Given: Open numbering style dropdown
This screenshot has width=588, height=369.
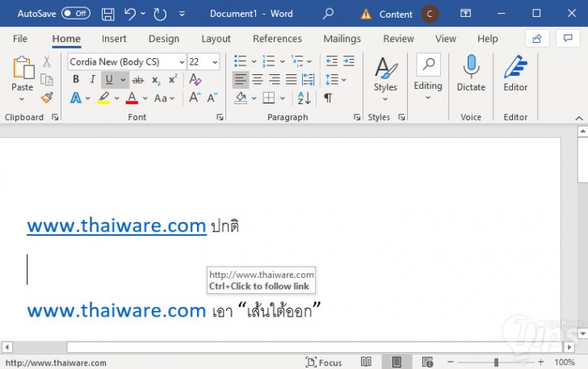Looking at the screenshot, I should [283, 61].
